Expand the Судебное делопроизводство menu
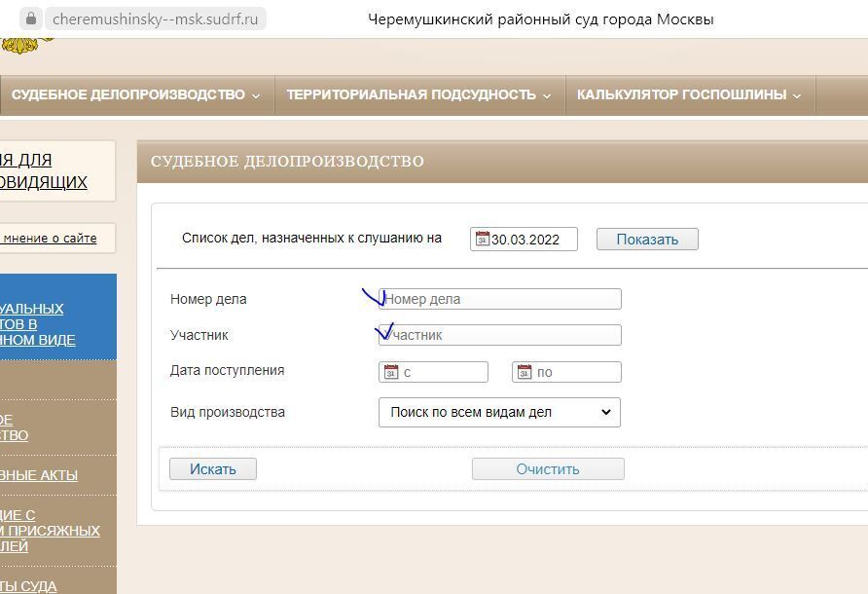The width and height of the screenshot is (868, 594). pos(135,94)
